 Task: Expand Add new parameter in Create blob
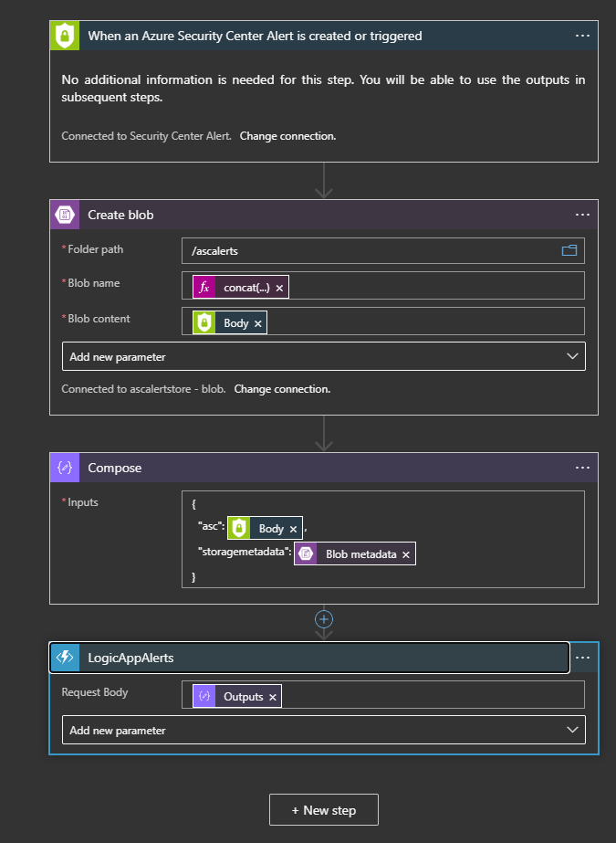[323, 356]
